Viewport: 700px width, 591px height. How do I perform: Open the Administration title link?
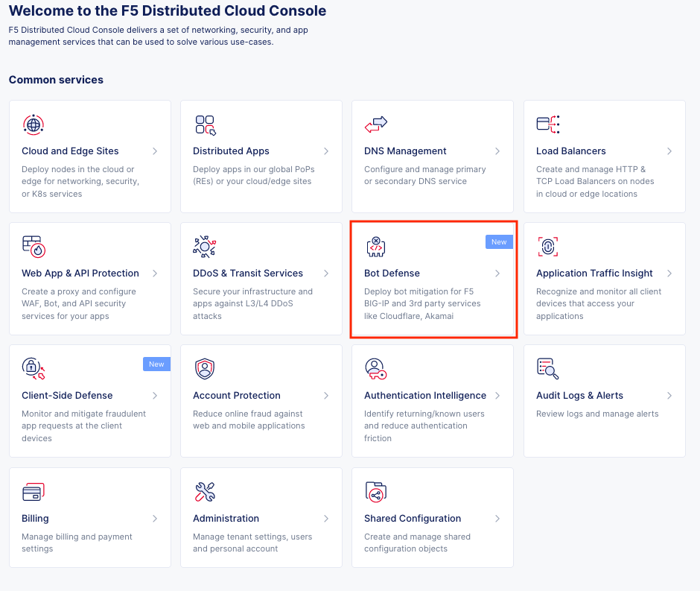pyautogui.click(x=226, y=519)
